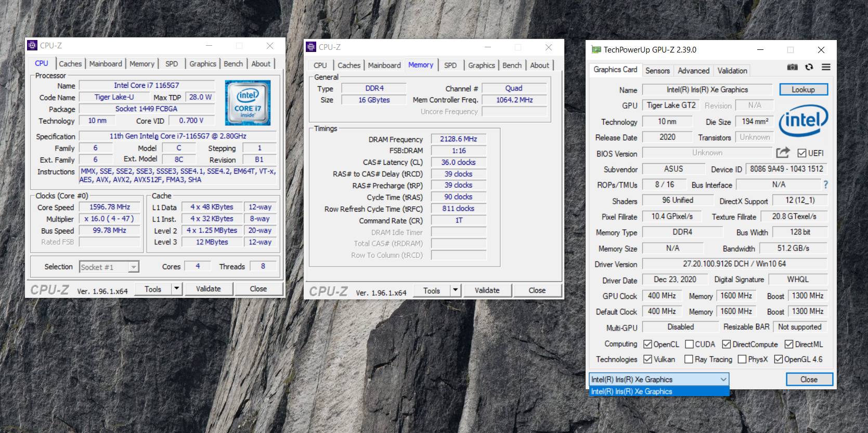Click the Intel Core i7 badge in CPU-Z
868x433 pixels.
pos(248,102)
